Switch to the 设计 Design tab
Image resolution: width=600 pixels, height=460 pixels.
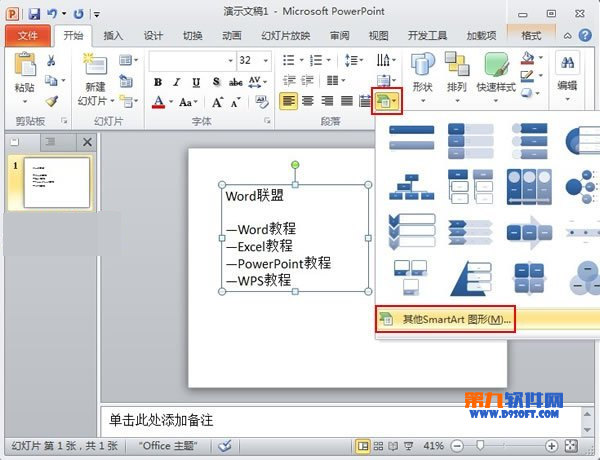(153, 36)
